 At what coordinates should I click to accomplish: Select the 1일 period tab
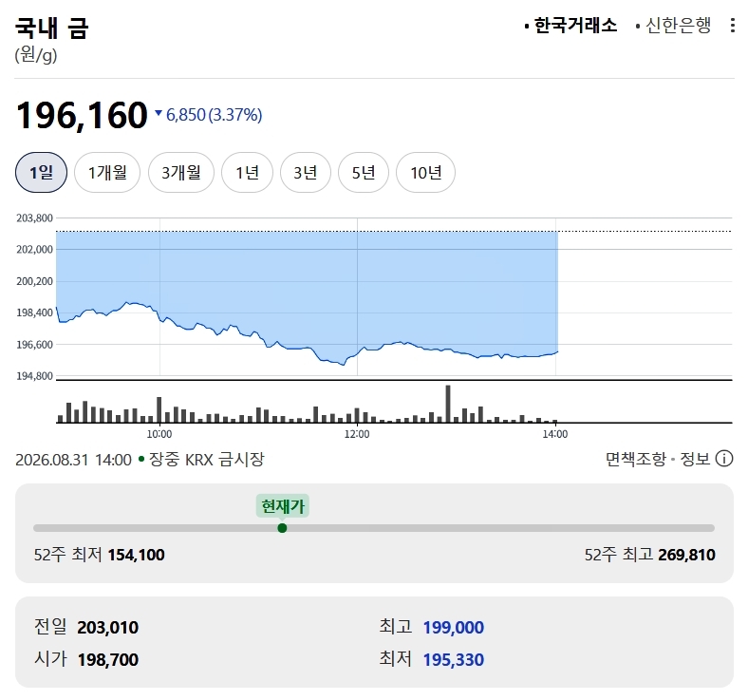point(42,172)
